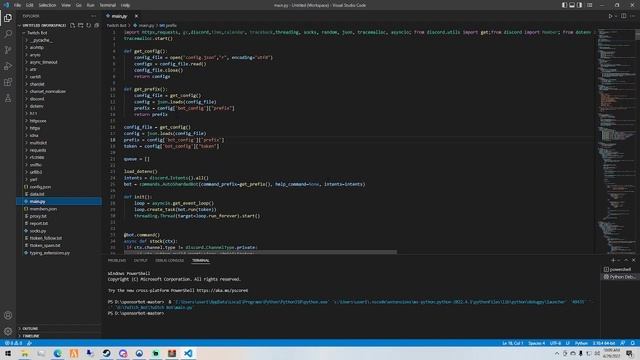Add a new terminal with plus icon
The width and height of the screenshot is (640, 360).
[x=613, y=260]
